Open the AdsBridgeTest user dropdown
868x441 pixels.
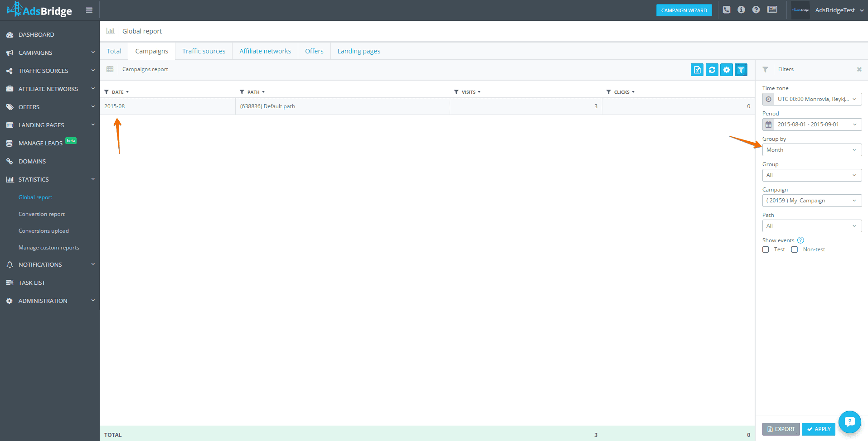click(x=839, y=10)
